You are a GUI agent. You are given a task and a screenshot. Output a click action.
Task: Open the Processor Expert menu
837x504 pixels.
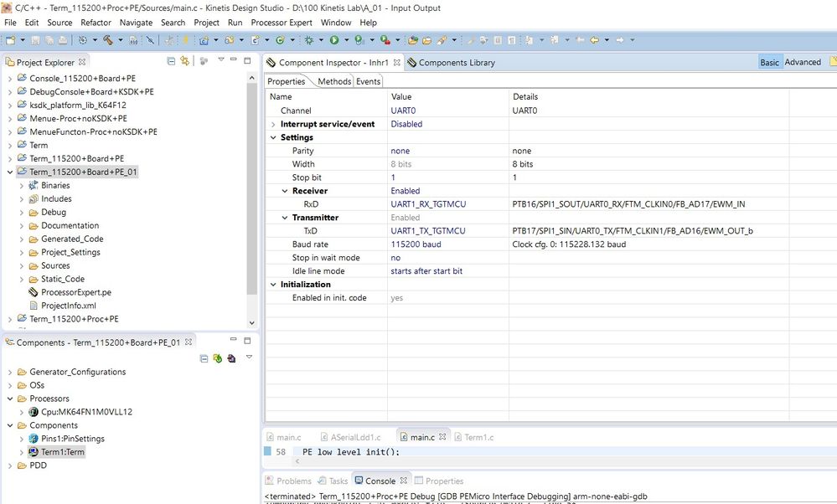point(282,23)
